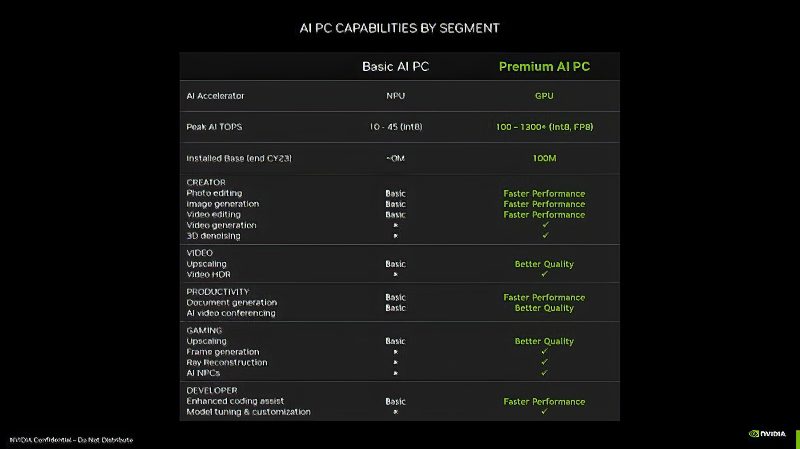This screenshot has height=449, width=800.
Task: Click the AI NPCs checkmark under Premium
Action: 545,373
